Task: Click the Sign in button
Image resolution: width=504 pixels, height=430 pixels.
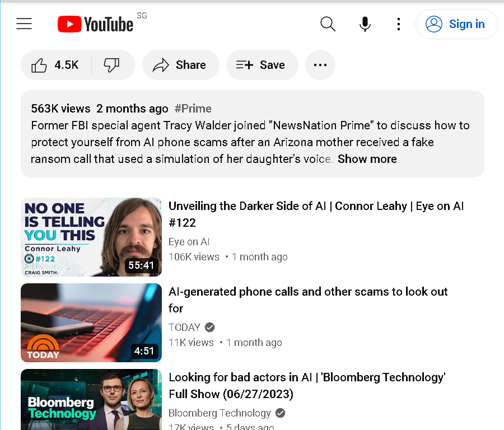Action: (456, 24)
